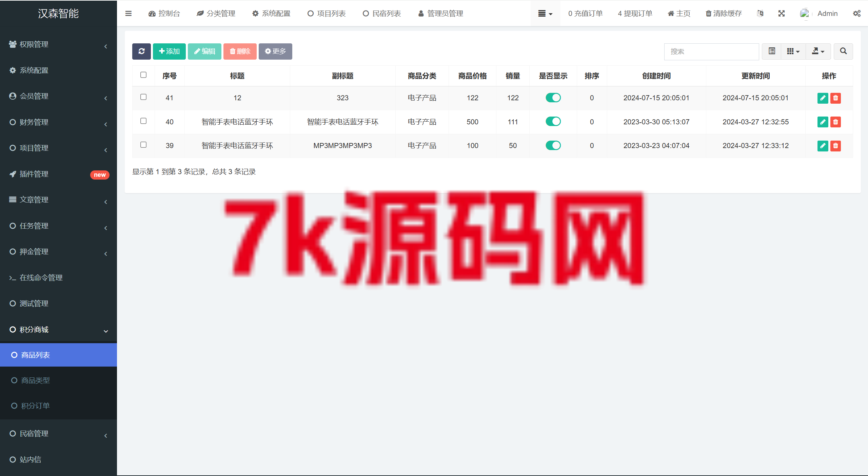Delete row 41 with the trash icon
This screenshot has height=476, width=868.
[x=835, y=98]
